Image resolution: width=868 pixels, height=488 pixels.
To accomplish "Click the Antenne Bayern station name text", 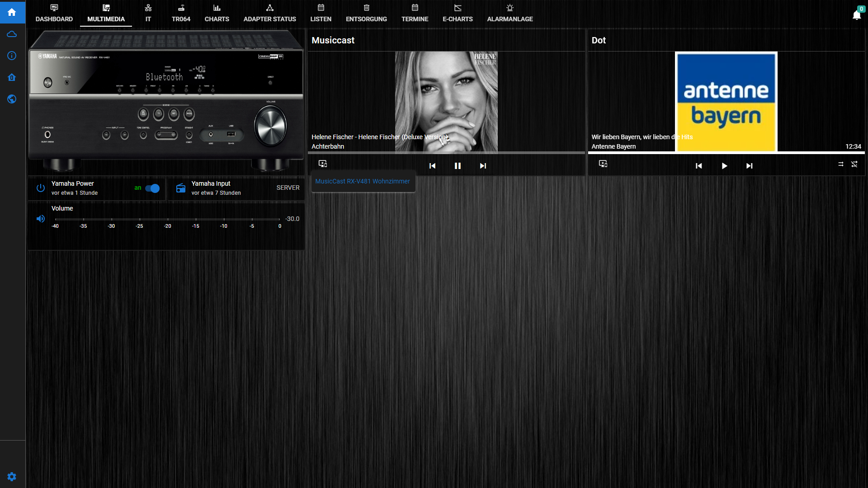I will point(613,146).
